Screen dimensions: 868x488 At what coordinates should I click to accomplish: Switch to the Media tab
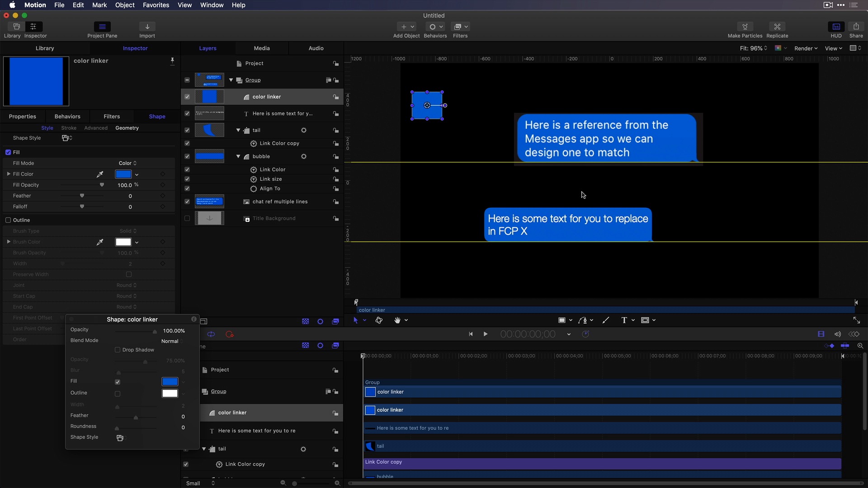tap(262, 48)
